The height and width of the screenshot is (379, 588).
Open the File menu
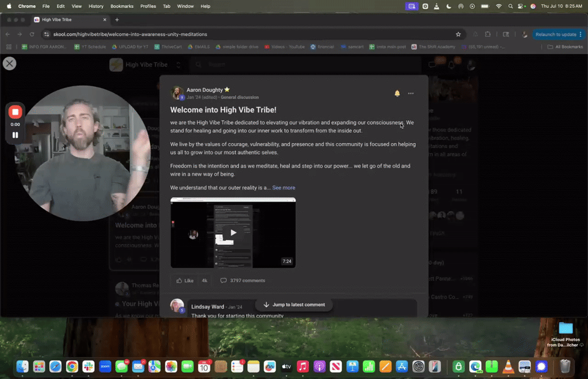46,6
